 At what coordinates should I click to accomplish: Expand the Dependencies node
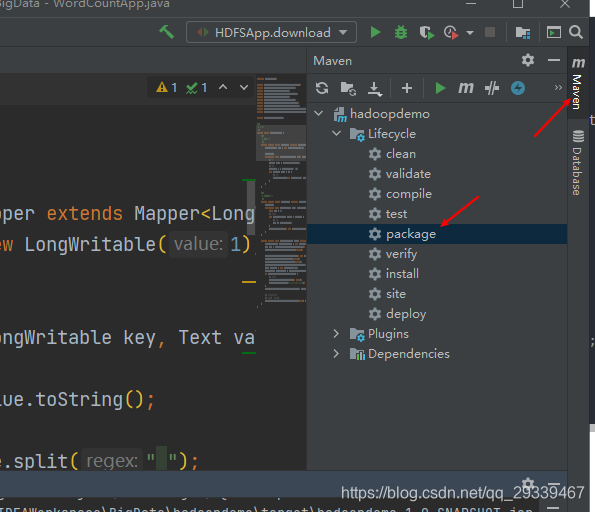[336, 354]
